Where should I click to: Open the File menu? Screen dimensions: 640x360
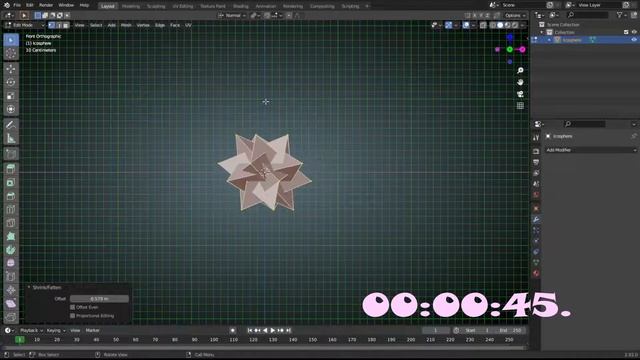click(x=17, y=5)
